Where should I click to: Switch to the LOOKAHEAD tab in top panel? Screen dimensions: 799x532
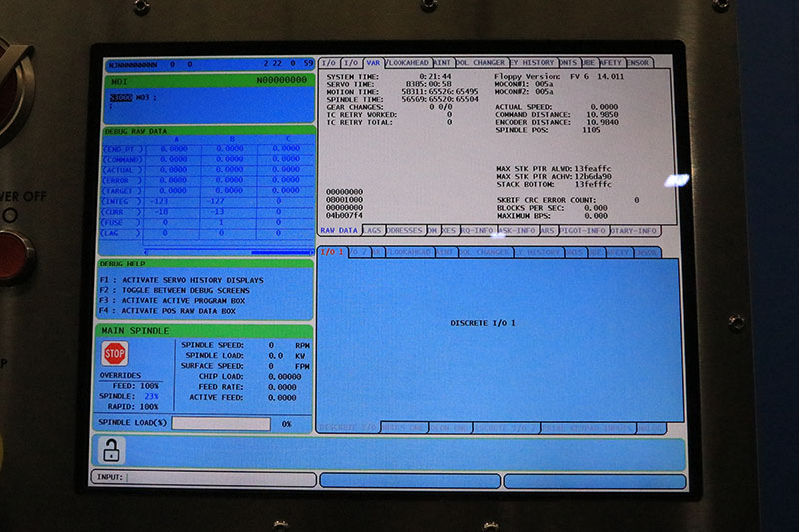407,62
